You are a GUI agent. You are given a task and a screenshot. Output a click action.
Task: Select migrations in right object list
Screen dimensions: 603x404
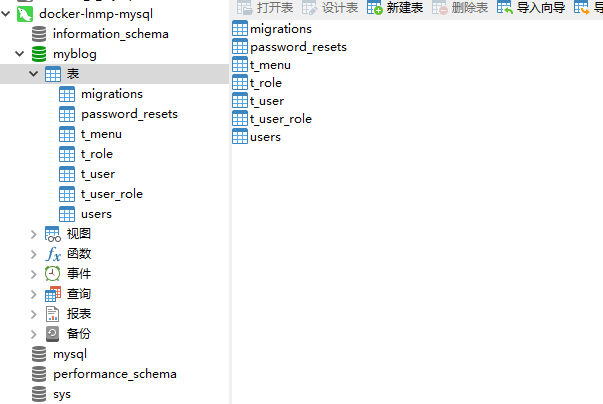click(281, 29)
